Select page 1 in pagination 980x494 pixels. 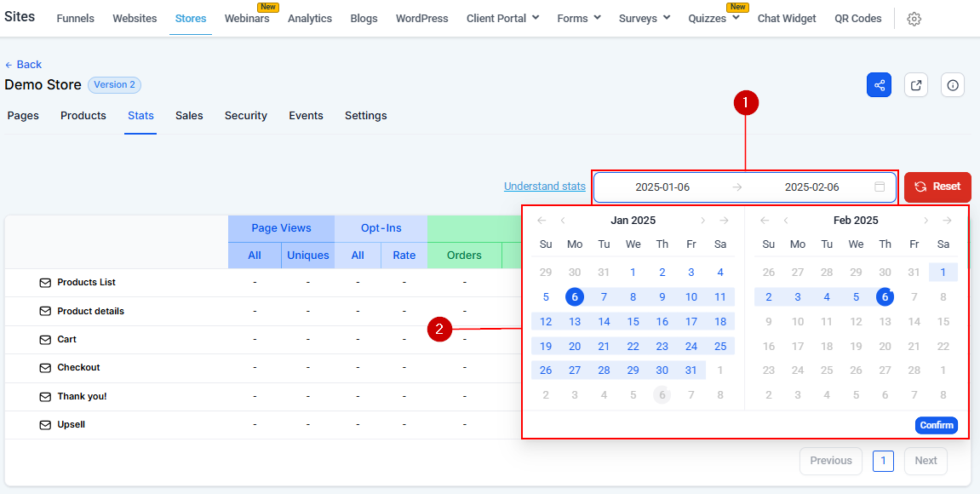(883, 461)
